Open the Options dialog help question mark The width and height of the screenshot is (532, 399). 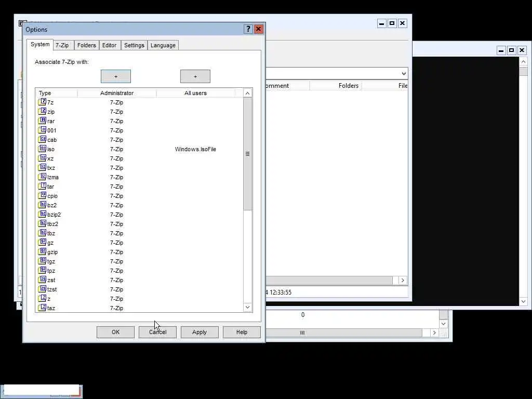pos(248,29)
